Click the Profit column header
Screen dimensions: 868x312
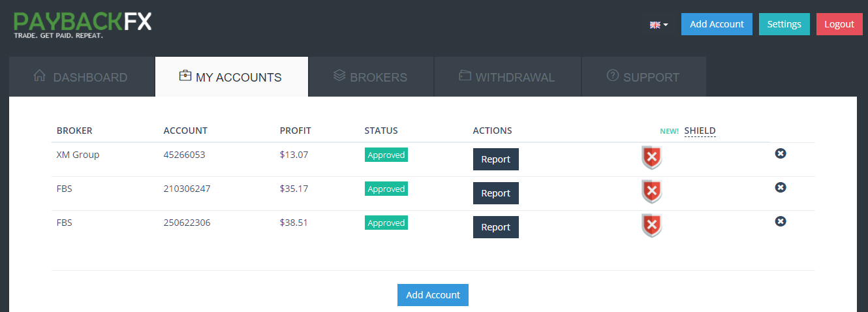[296, 131]
